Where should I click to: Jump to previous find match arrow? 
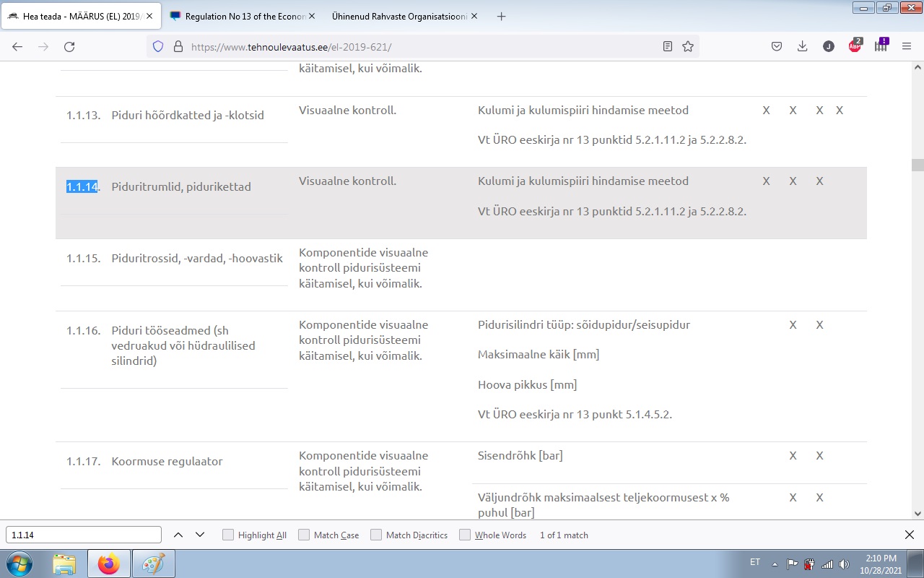178,535
